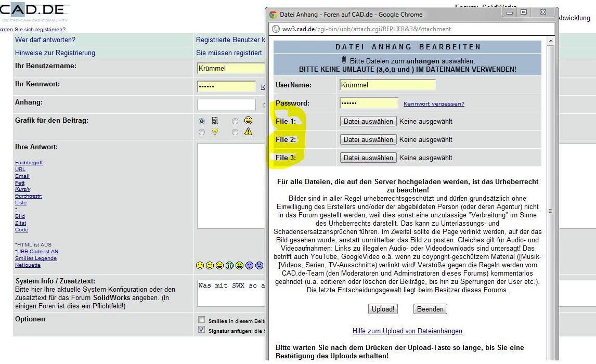The width and height of the screenshot is (596, 364).
Task: Insert the laughing smiley, third in the row
Action: [219, 266]
